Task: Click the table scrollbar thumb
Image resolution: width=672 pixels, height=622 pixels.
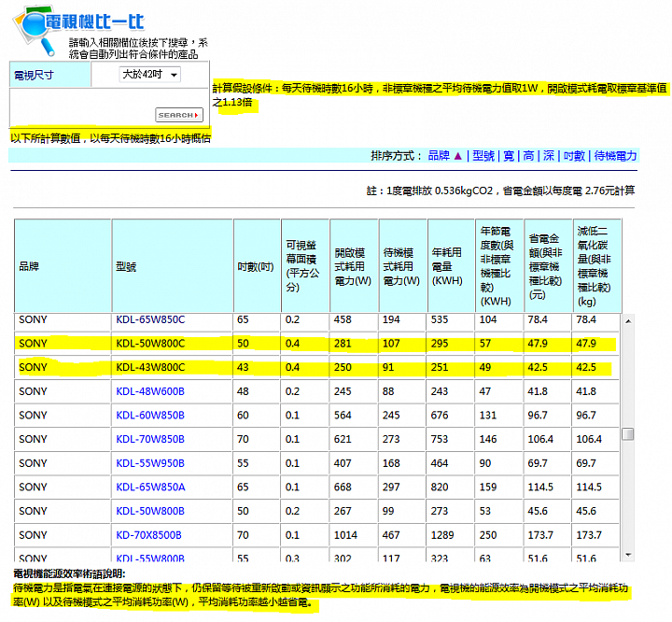Action: [628, 434]
